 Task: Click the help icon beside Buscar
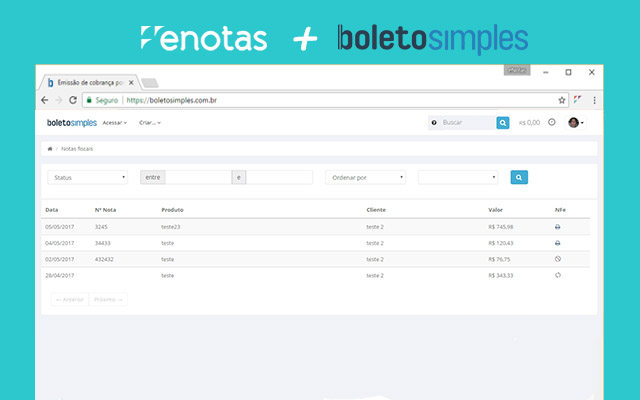(x=434, y=122)
